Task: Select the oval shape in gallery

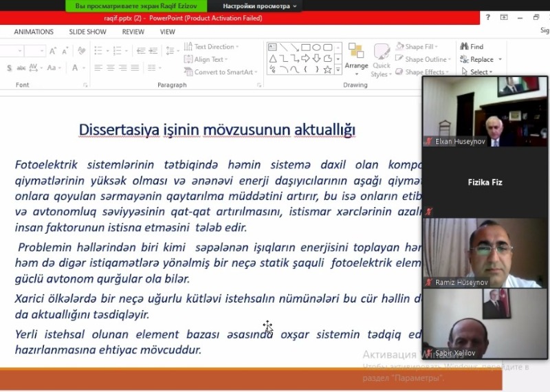Action: click(x=316, y=47)
